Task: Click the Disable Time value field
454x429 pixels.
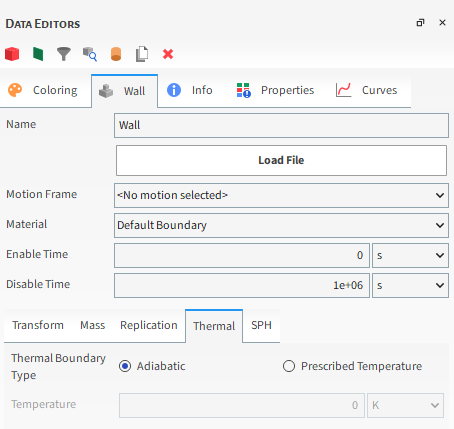Action: 242,285
